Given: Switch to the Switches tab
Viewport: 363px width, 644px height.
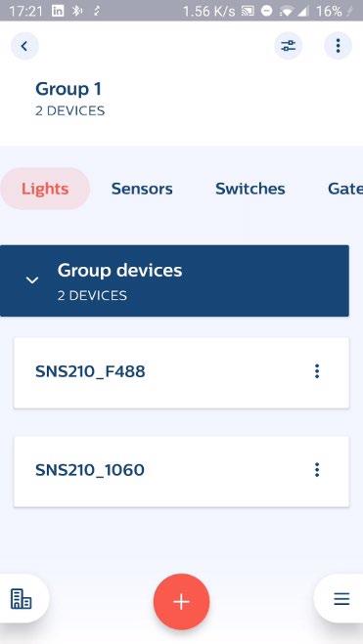Looking at the screenshot, I should [x=250, y=189].
